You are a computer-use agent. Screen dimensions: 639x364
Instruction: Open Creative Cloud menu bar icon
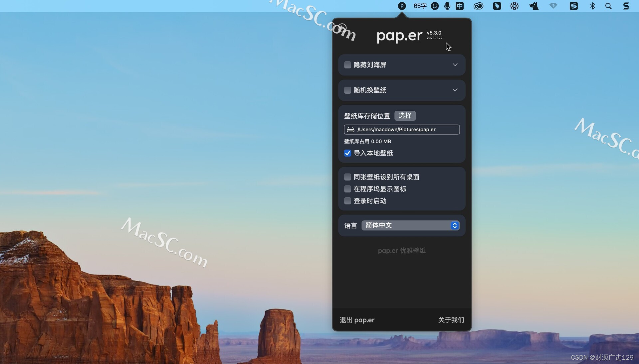(x=478, y=6)
